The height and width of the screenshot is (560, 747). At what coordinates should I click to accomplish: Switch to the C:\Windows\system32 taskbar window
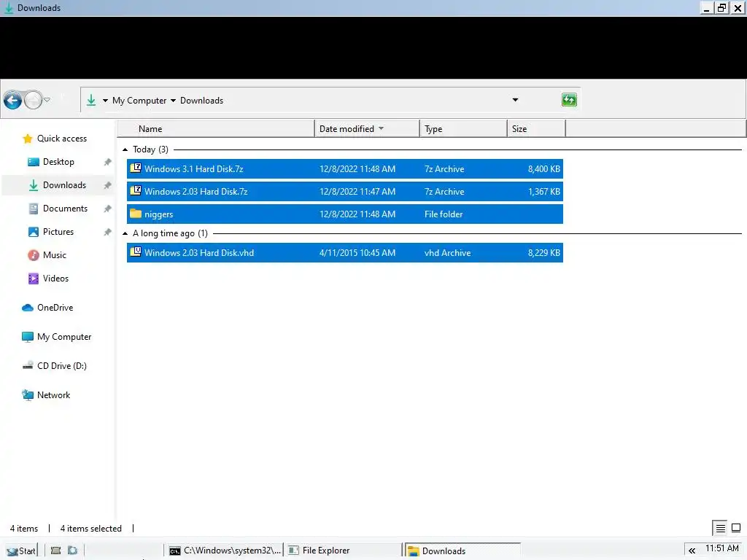pyautogui.click(x=224, y=551)
